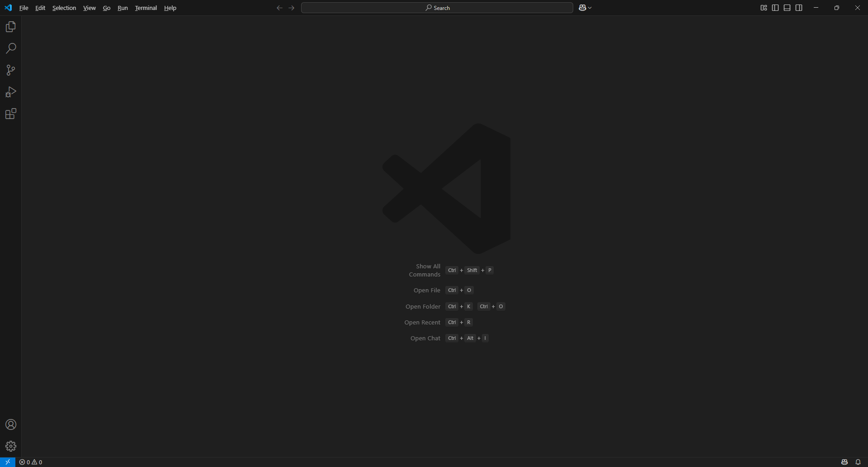
Task: Restore down the VS Code window
Action: tap(837, 8)
